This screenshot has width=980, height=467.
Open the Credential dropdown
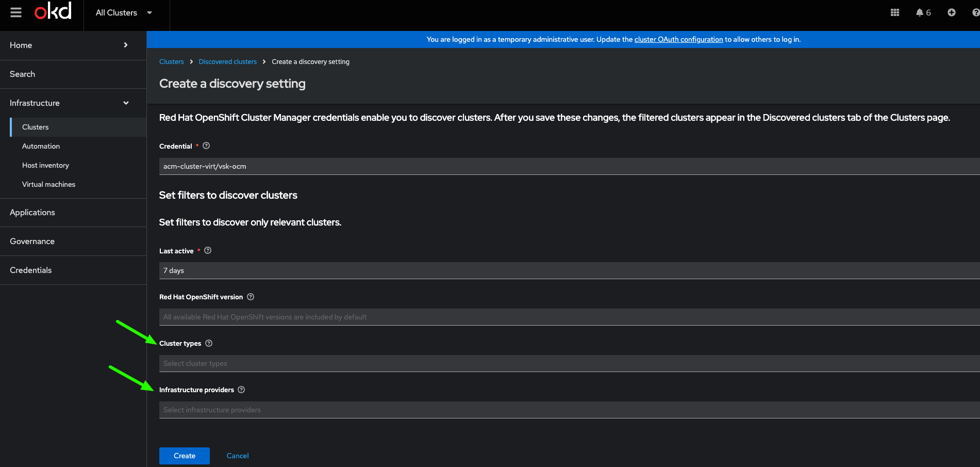point(567,166)
